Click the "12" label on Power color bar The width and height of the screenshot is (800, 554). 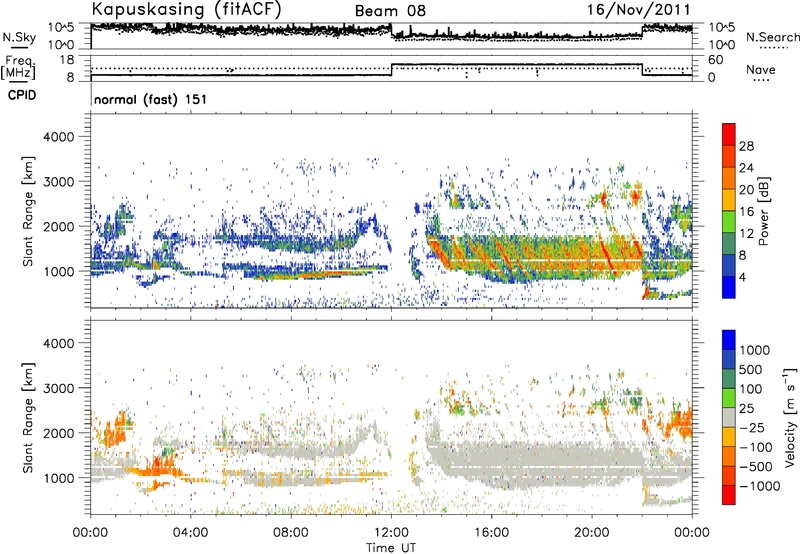(746, 234)
